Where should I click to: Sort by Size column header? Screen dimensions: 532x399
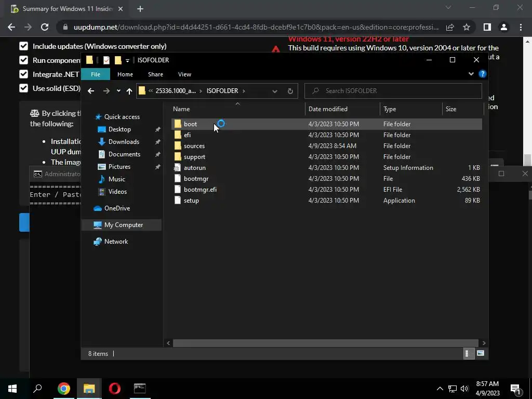463,109
